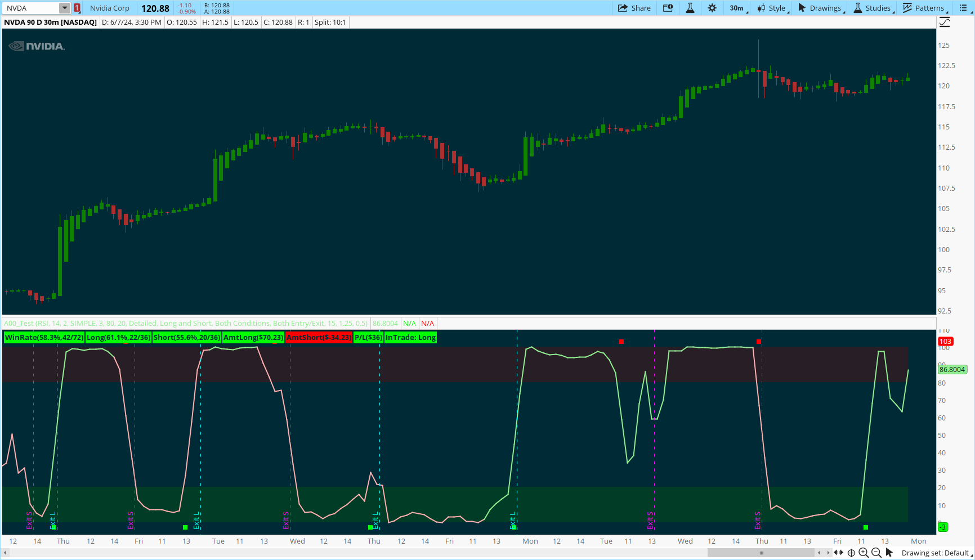Click the red 103 axis price bubble
This screenshot has width=975, height=560.
(x=945, y=341)
